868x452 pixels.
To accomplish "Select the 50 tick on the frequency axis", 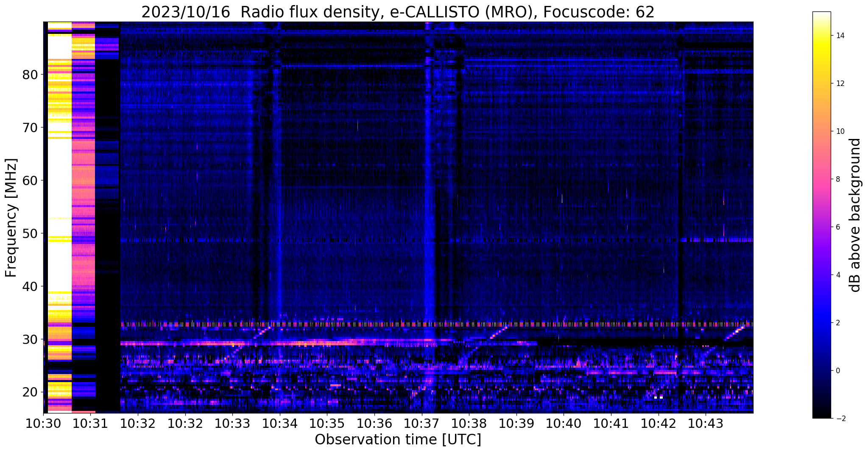I will (x=30, y=233).
